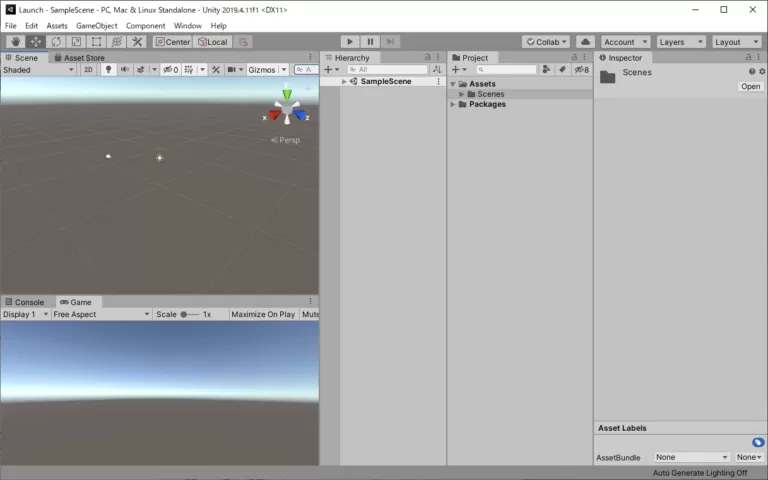
Task: Click the Open button in Inspector
Action: click(x=750, y=87)
